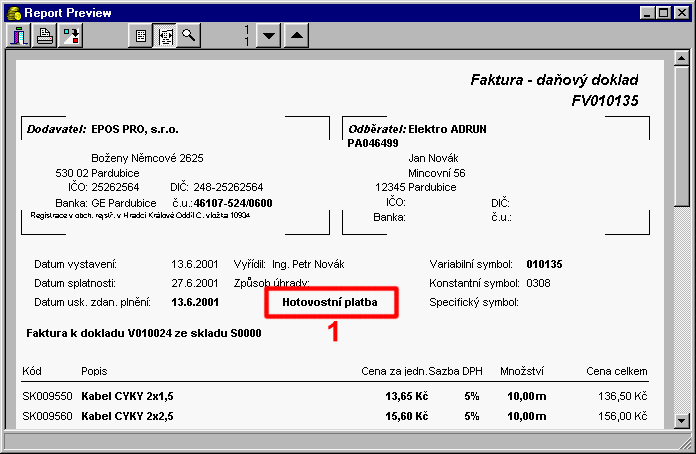Click the highlighted Hotovostní platba text
Screen dimensions: 696x454
point(331,302)
